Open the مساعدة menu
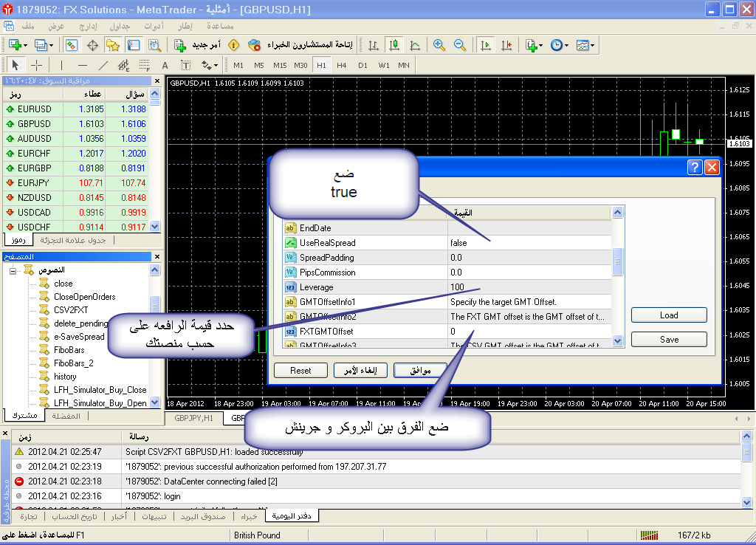This screenshot has height=545, width=756. tap(220, 26)
